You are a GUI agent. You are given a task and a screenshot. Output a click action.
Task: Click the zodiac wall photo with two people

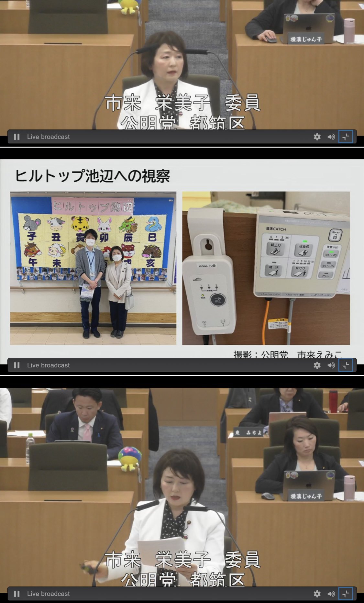point(93,268)
